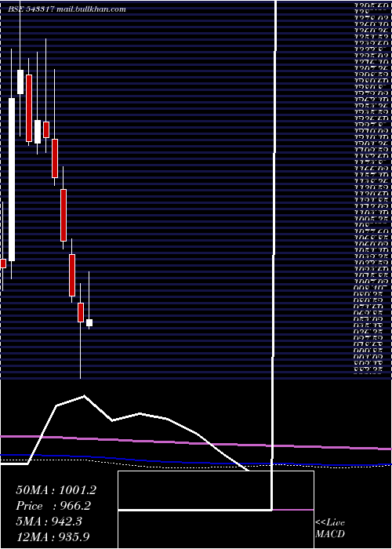
Task: Click the '<<Live MACD' label
Action: (x=330, y=529)
